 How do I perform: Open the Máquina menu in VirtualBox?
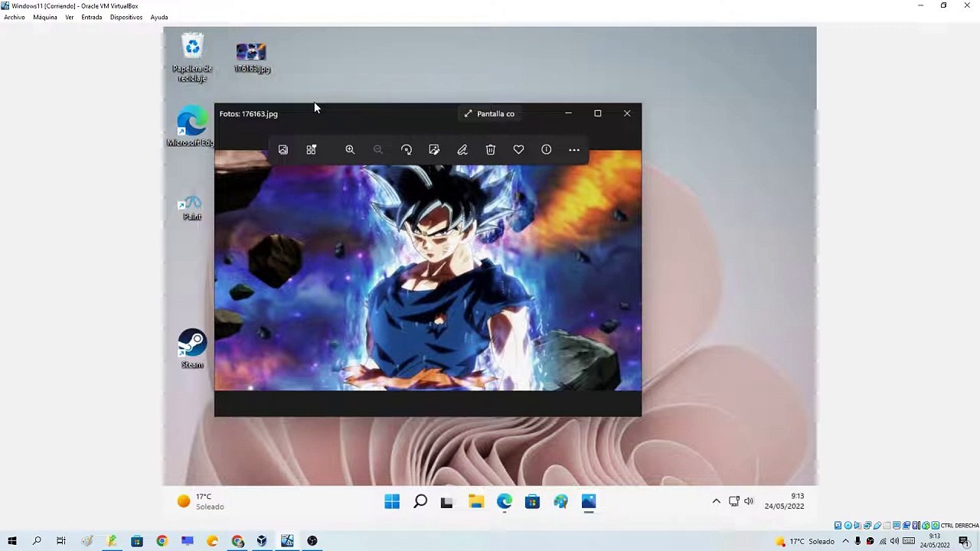click(45, 17)
